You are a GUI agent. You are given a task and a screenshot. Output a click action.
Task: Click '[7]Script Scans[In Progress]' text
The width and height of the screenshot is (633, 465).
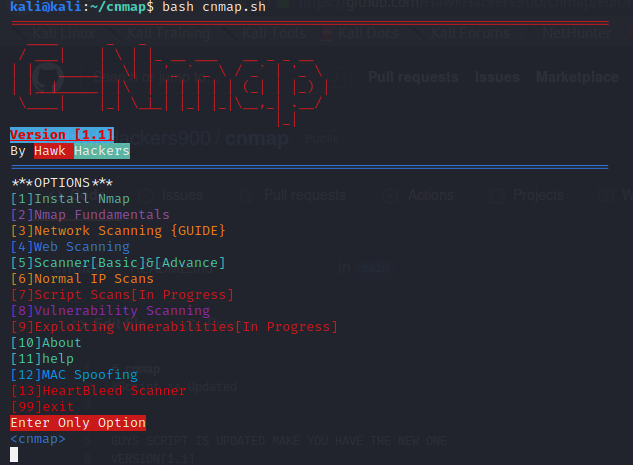122,295
